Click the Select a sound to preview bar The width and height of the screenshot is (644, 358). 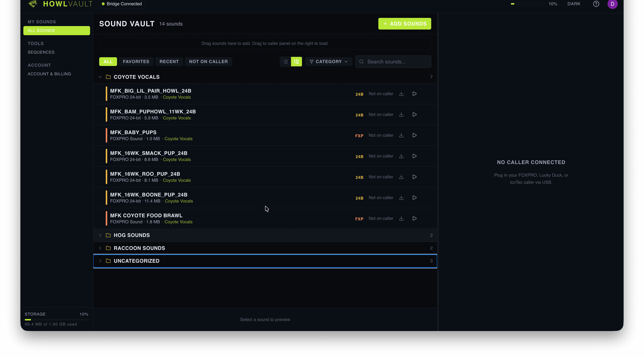[x=265, y=319]
